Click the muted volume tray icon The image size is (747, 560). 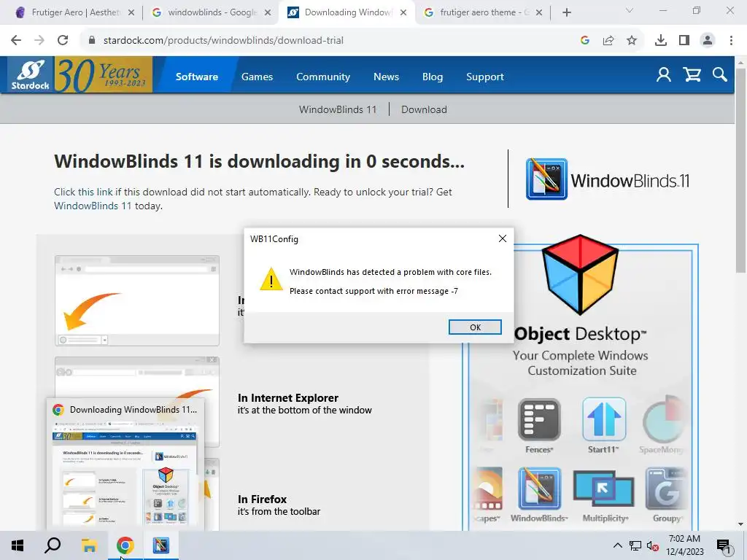coord(653,545)
